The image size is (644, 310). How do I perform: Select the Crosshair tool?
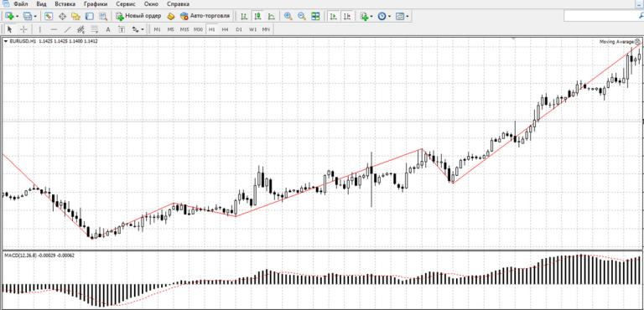pyautogui.click(x=23, y=29)
